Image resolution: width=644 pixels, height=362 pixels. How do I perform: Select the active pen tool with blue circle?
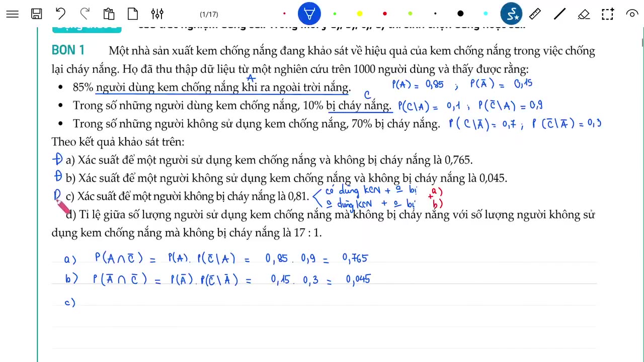(309, 14)
